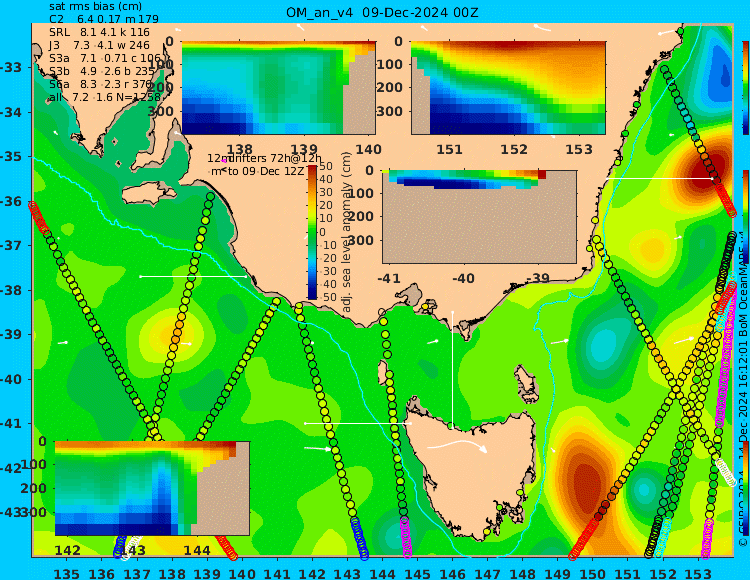Screen dimensions: 750x580
Task: Open the 151–153 longitude depth section inset
Action: [x=508, y=88]
